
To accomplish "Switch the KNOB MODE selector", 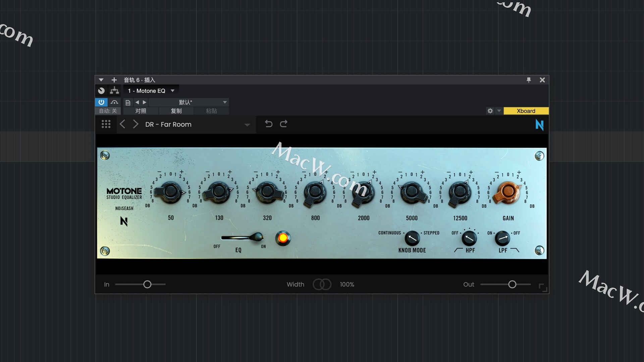I will coord(412,238).
